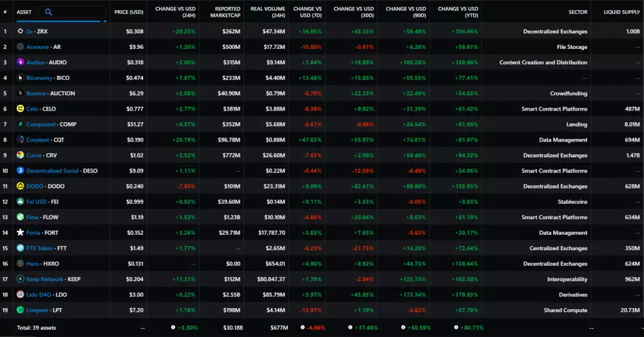Click the Celo yellow logo icon
Screen dimensions: 644x337
tap(20, 108)
